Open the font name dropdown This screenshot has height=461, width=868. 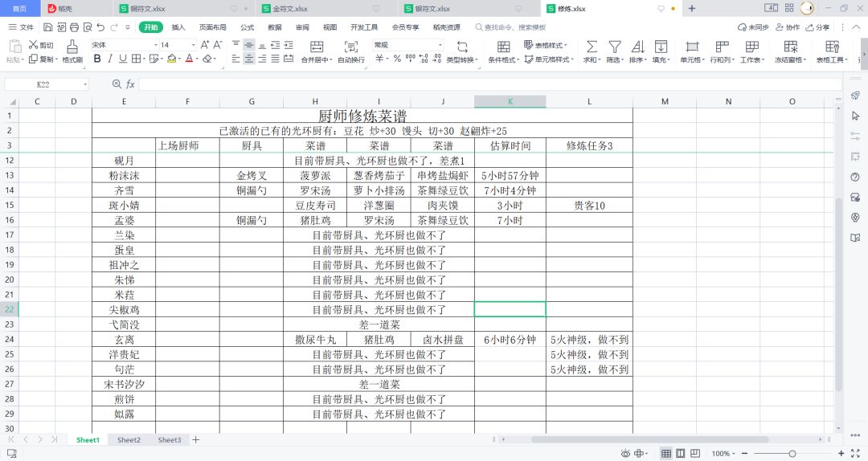pyautogui.click(x=125, y=45)
